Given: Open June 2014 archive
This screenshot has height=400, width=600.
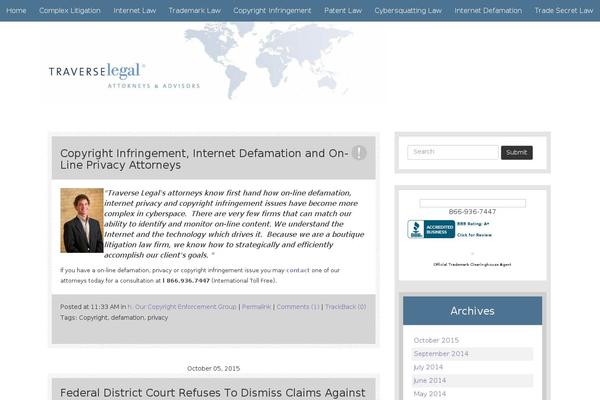Looking at the screenshot, I should click(x=429, y=380).
